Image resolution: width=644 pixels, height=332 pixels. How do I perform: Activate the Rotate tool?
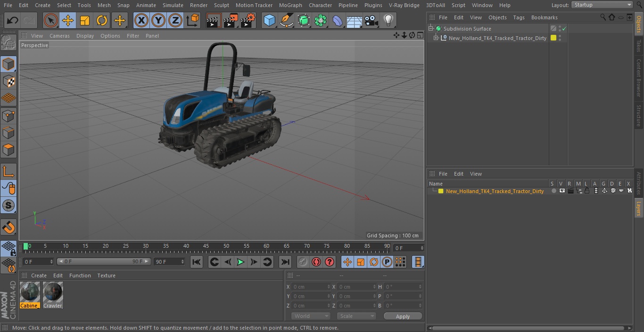pos(102,20)
